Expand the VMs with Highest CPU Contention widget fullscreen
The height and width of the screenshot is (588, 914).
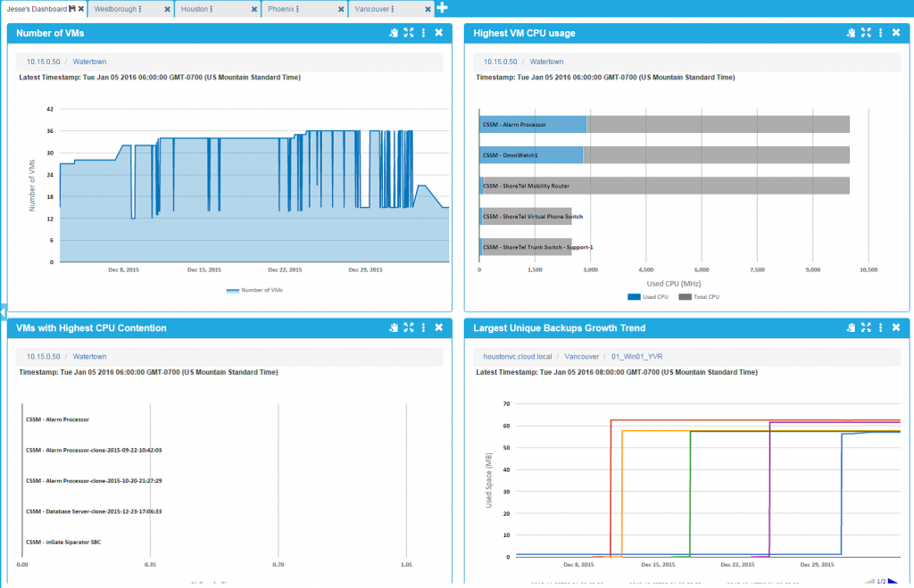point(408,327)
